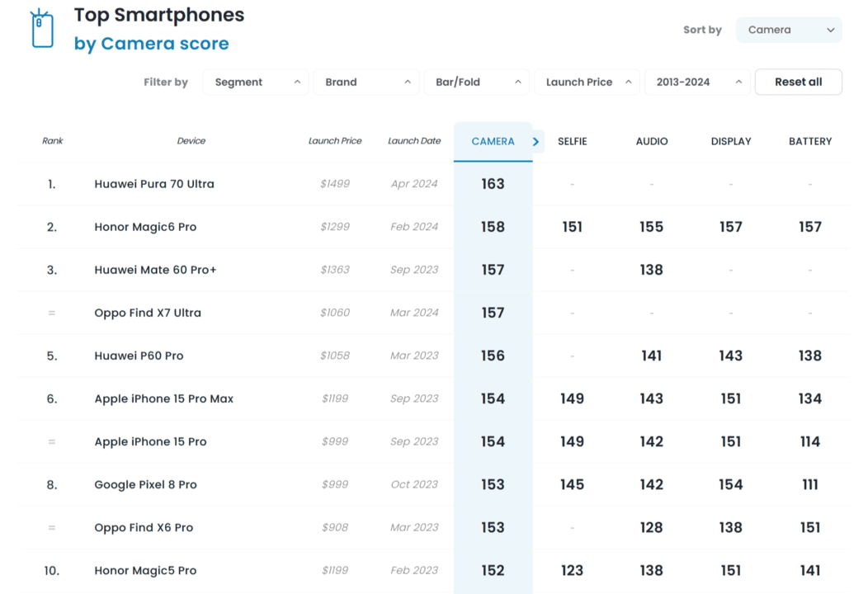
Task: Click the $908 launch price
Action: (x=335, y=527)
